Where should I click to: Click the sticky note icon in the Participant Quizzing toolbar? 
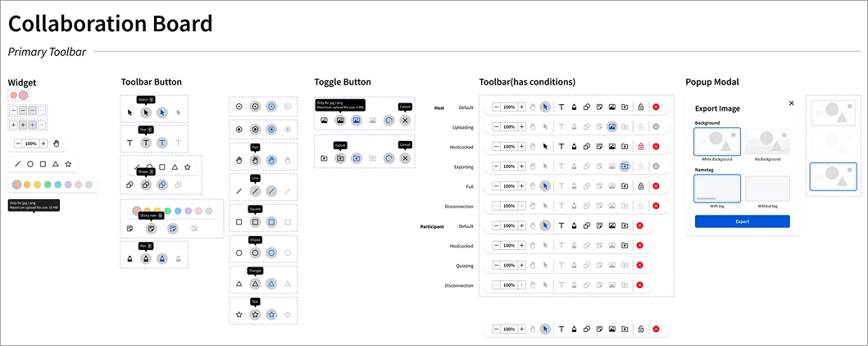pyautogui.click(x=599, y=265)
